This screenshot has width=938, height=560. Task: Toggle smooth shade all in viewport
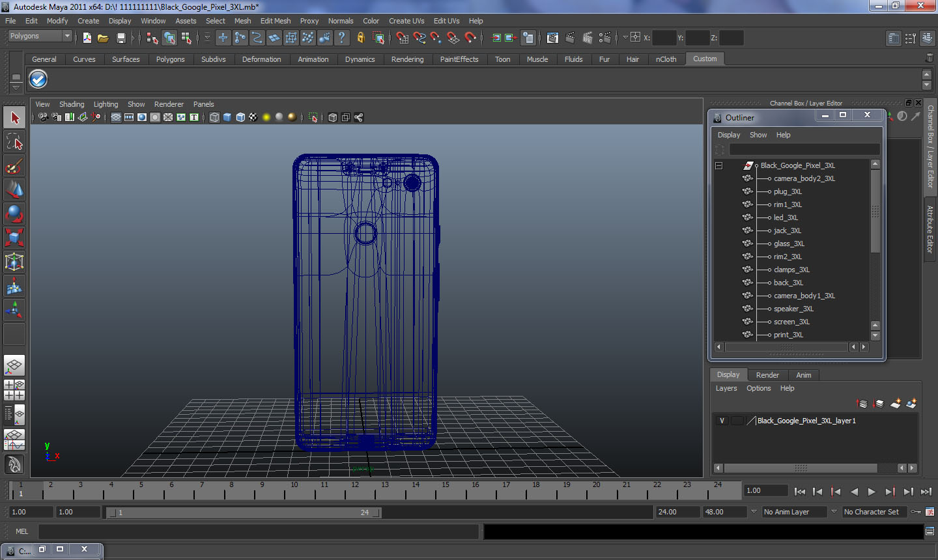pos(227,117)
